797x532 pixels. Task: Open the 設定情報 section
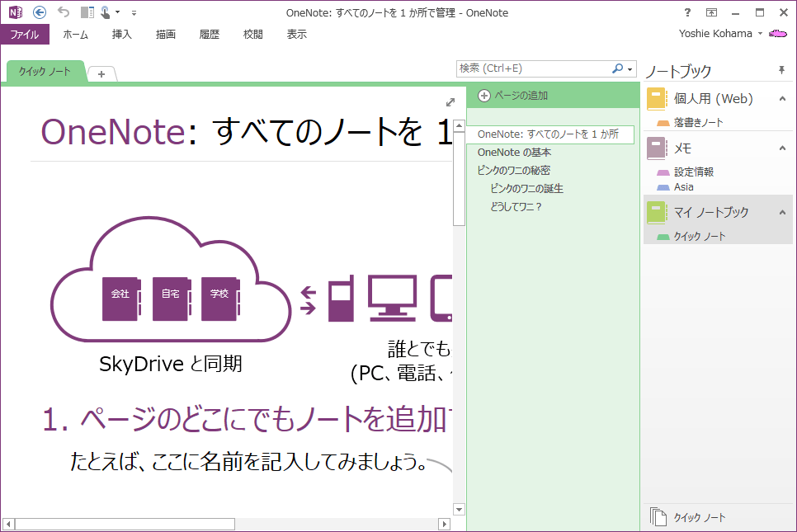(x=694, y=172)
